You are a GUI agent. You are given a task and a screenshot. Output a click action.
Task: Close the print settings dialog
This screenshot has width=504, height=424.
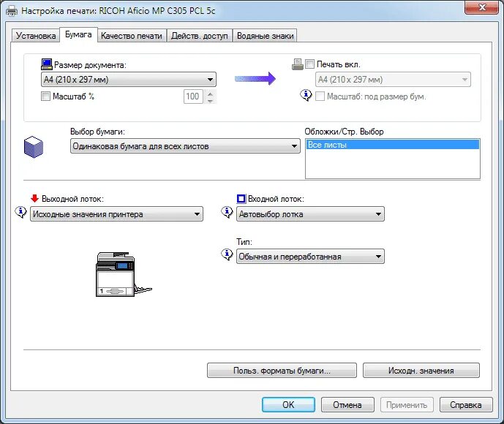click(x=482, y=7)
